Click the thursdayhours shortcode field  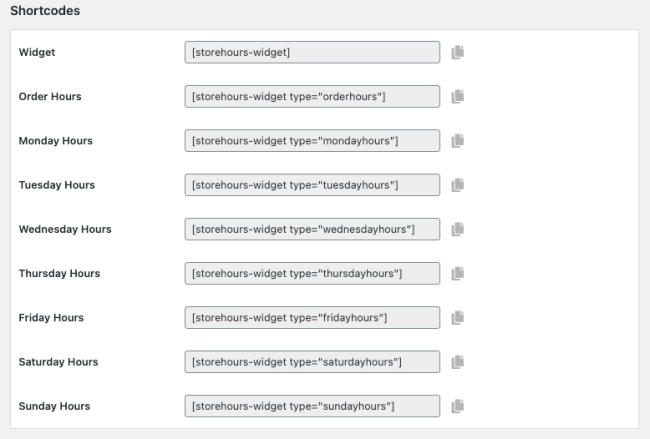pyautogui.click(x=312, y=273)
